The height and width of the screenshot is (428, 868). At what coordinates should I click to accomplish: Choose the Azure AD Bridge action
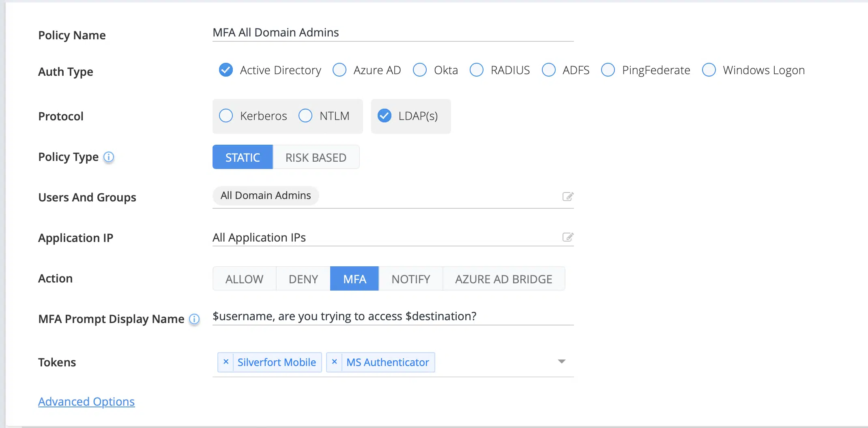click(x=503, y=279)
